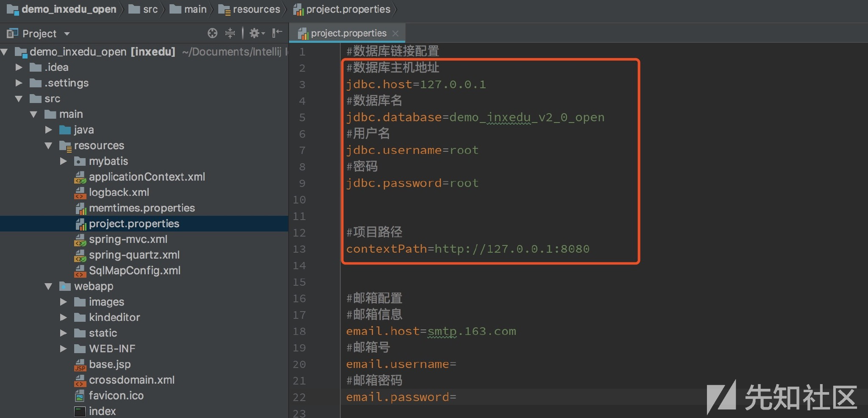Click the contextPath line in editor
Image resolution: width=868 pixels, height=418 pixels.
467,249
